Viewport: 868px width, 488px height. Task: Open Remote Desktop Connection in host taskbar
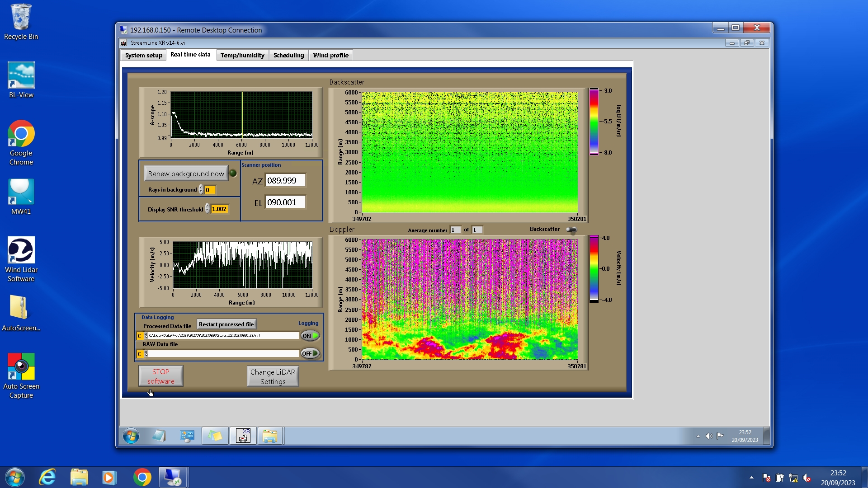(173, 478)
